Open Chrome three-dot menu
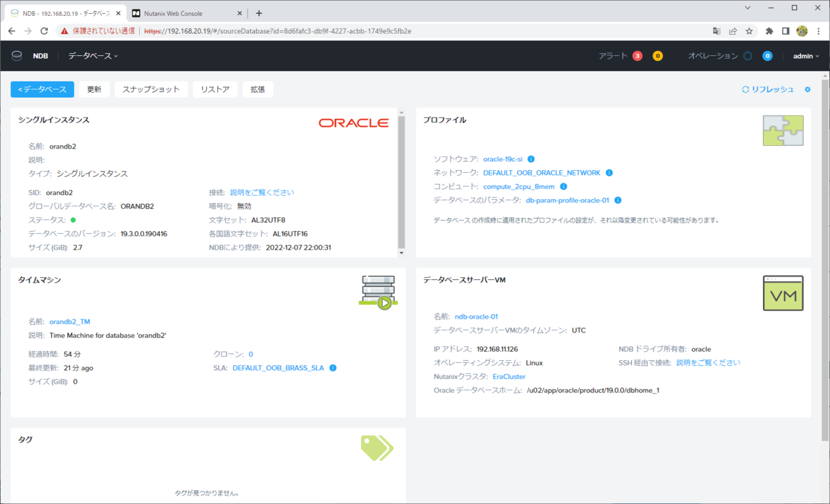The width and height of the screenshot is (830, 504). (x=818, y=31)
